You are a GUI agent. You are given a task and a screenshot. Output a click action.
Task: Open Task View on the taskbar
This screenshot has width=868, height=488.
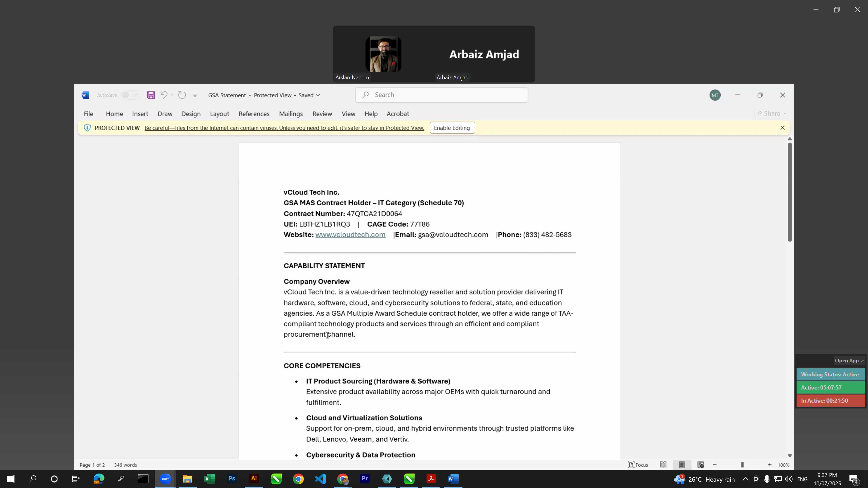76,479
